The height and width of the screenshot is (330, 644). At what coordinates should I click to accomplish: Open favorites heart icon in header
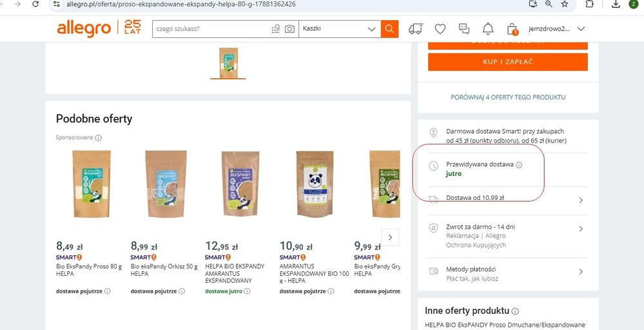(440, 29)
